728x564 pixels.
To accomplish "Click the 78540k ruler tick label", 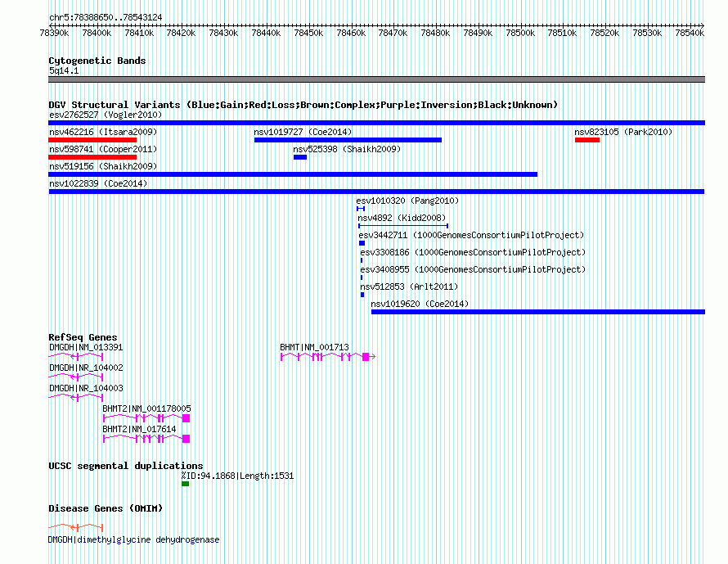I will tap(690, 33).
